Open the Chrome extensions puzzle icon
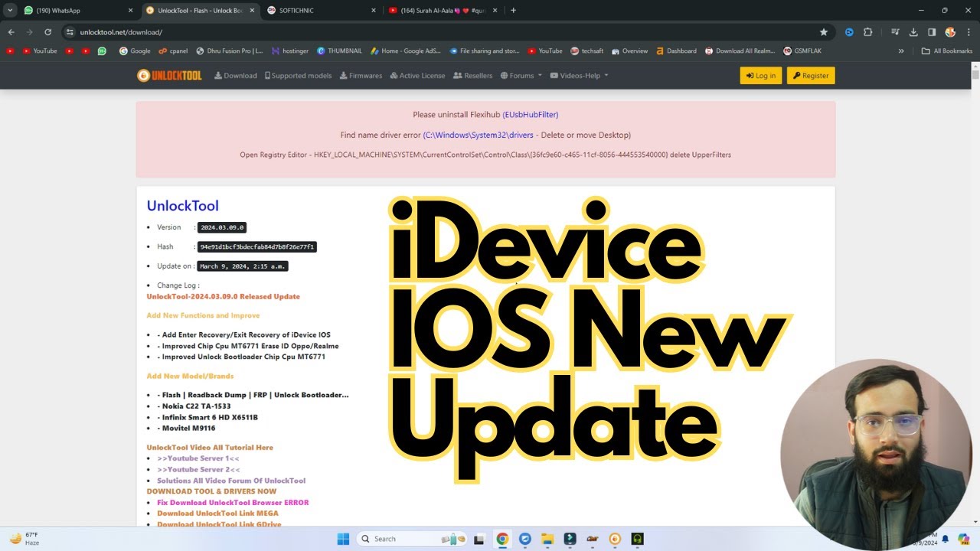 coord(867,32)
